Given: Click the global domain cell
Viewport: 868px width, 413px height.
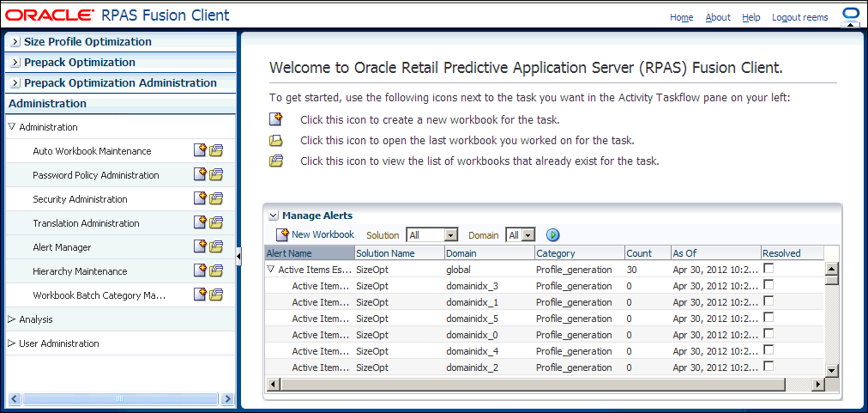Looking at the screenshot, I should tap(457, 270).
